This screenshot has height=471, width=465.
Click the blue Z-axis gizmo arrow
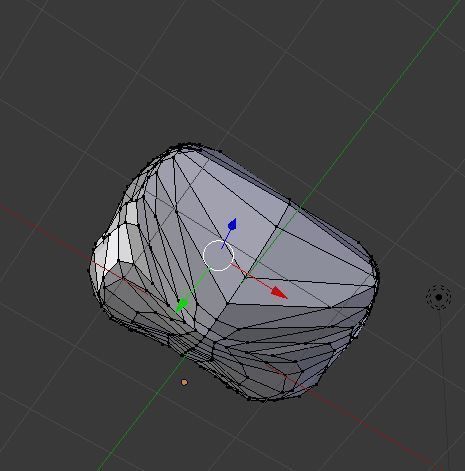(232, 224)
